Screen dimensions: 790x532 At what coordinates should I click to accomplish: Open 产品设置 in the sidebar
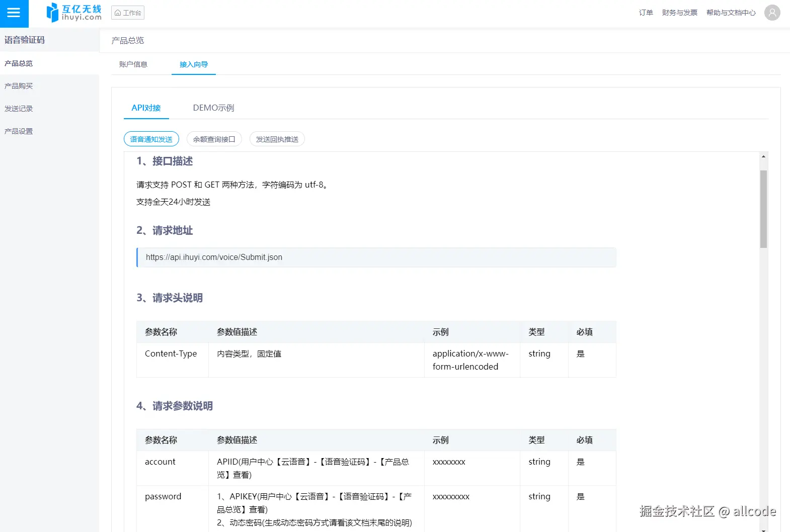pyautogui.click(x=49, y=131)
